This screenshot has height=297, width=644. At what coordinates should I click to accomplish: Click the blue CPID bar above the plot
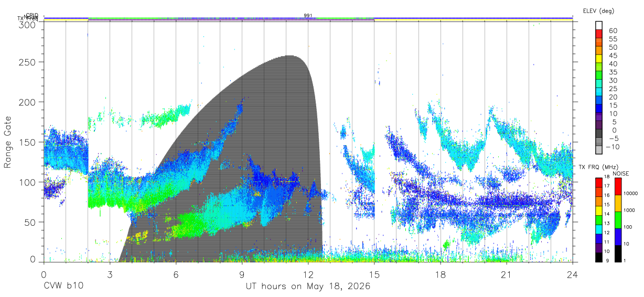(x=308, y=17)
